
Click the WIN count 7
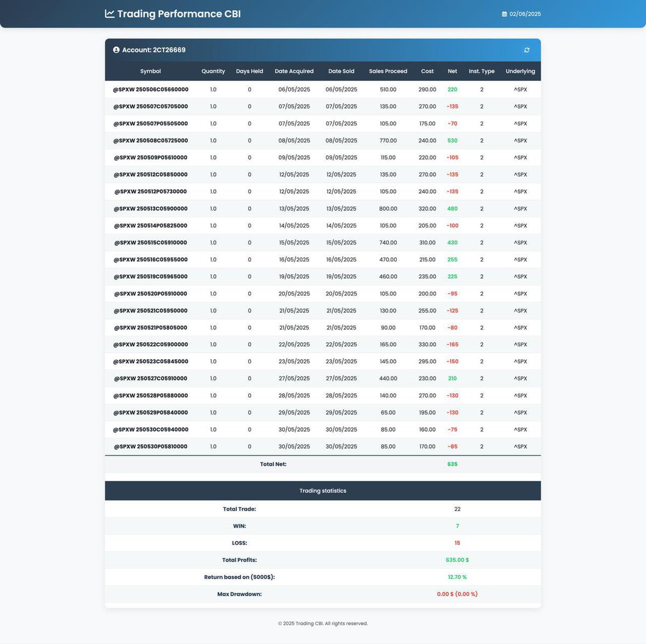click(x=457, y=526)
